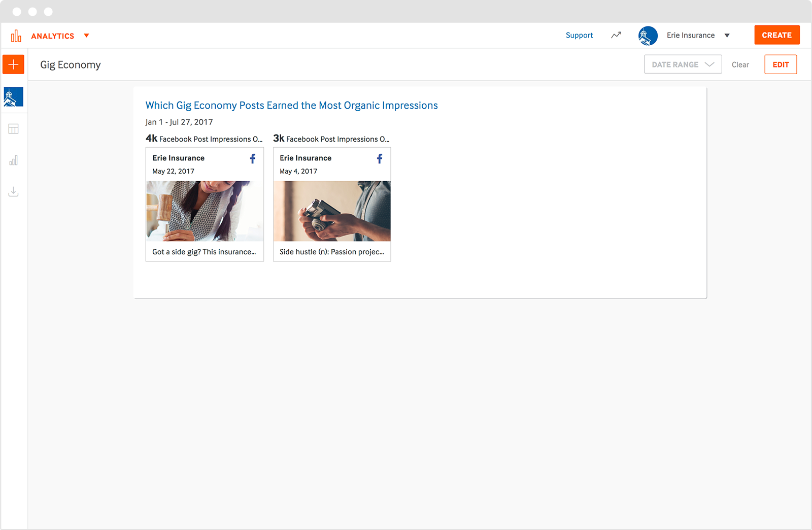Click Clear next to date range
812x530 pixels.
click(740, 65)
